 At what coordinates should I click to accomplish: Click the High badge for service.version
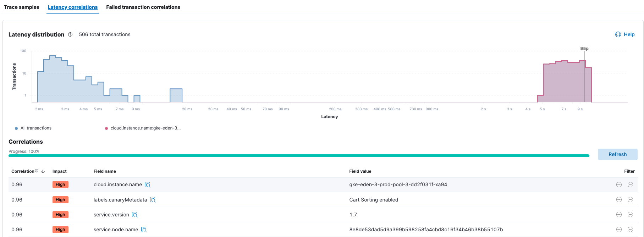point(60,215)
